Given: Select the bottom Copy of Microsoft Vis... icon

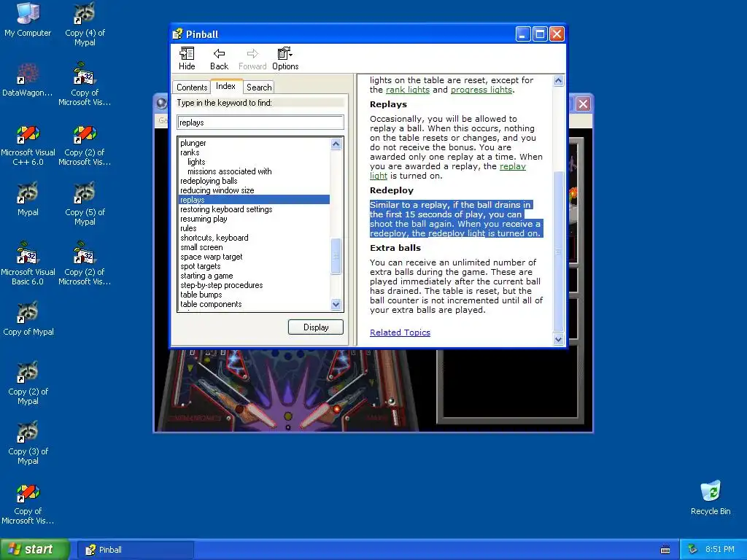Looking at the screenshot, I should [x=28, y=504].
